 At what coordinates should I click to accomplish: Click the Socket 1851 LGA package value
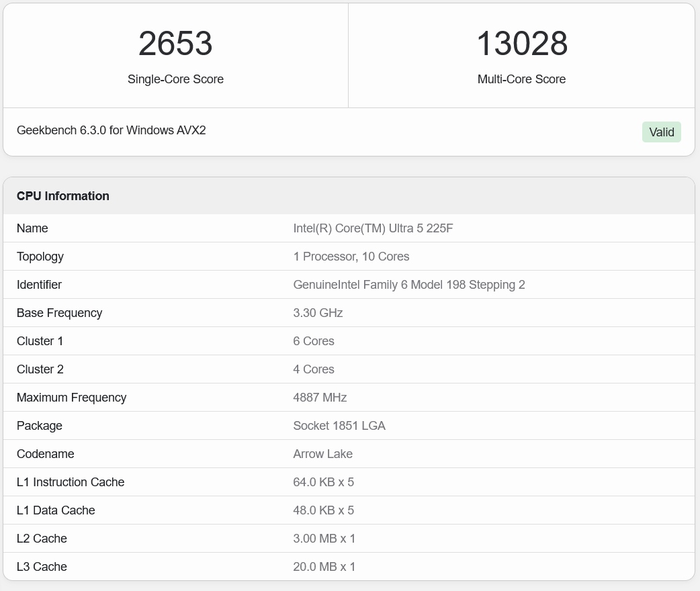tap(339, 426)
